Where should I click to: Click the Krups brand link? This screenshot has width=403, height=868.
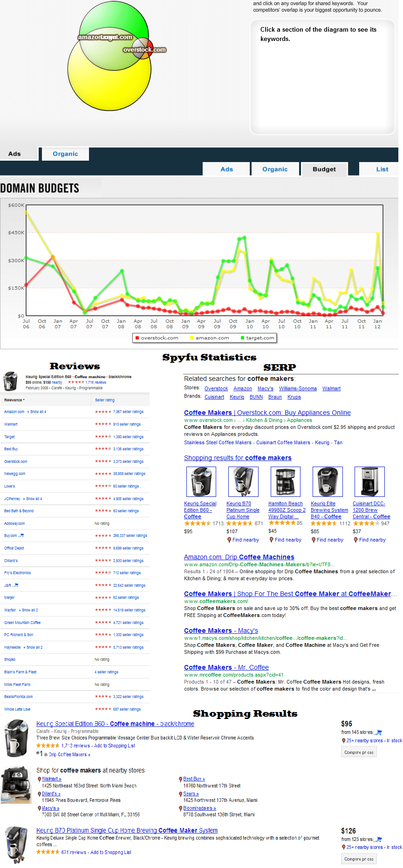[x=294, y=397]
